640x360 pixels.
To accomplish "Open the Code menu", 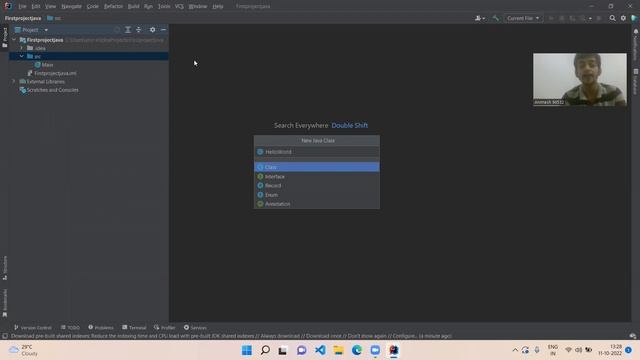I will tap(93, 7).
